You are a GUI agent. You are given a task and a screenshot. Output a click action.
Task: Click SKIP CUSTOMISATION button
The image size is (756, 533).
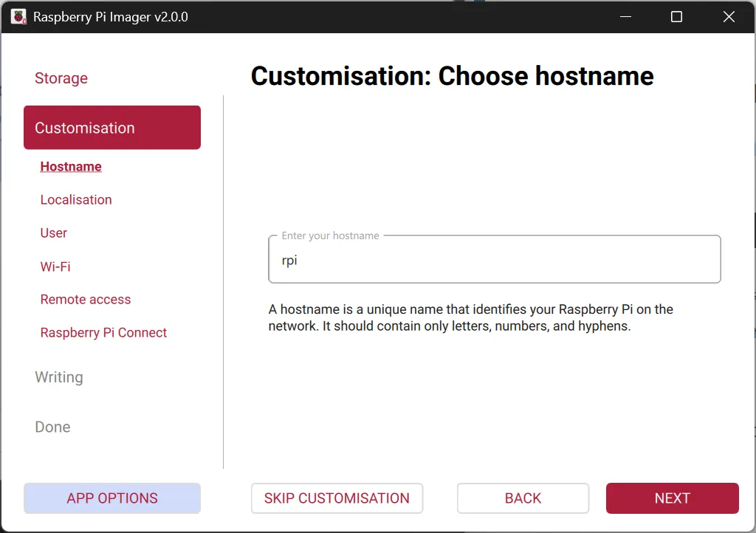(x=337, y=498)
